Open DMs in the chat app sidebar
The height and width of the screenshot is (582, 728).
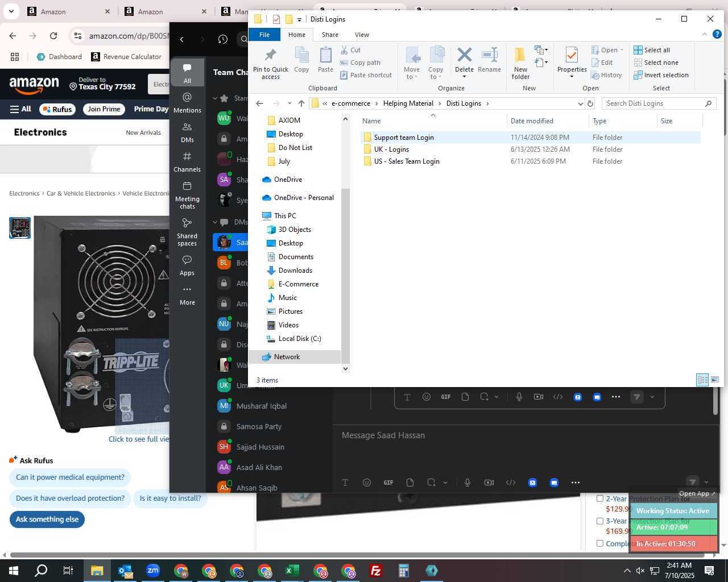[187, 132]
